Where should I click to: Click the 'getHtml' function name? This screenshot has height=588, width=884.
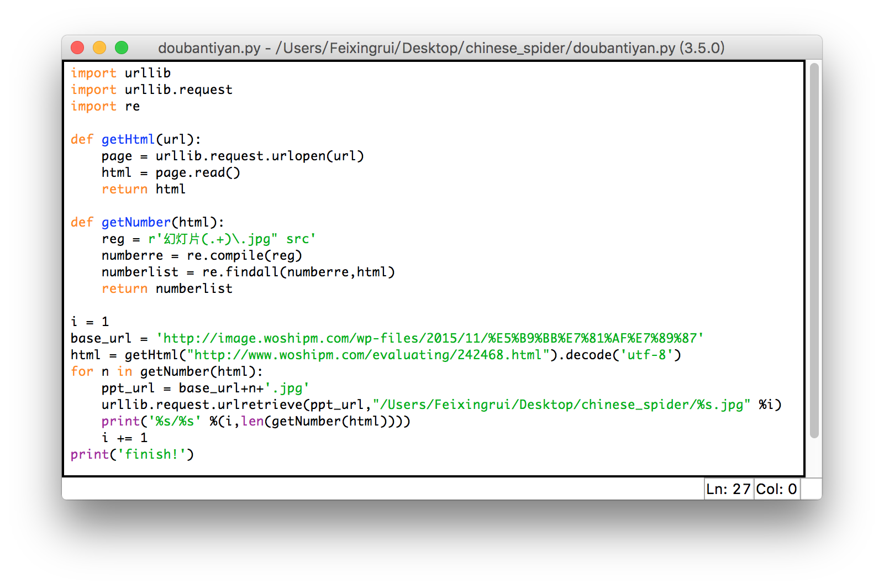pyautogui.click(x=128, y=139)
